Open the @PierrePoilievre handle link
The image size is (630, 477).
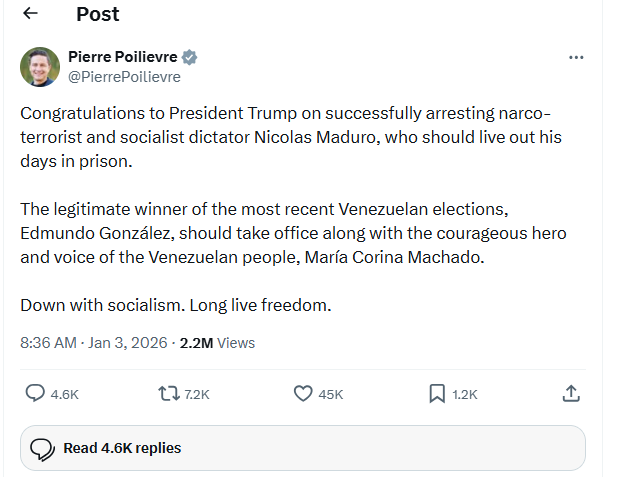pyautogui.click(x=124, y=76)
